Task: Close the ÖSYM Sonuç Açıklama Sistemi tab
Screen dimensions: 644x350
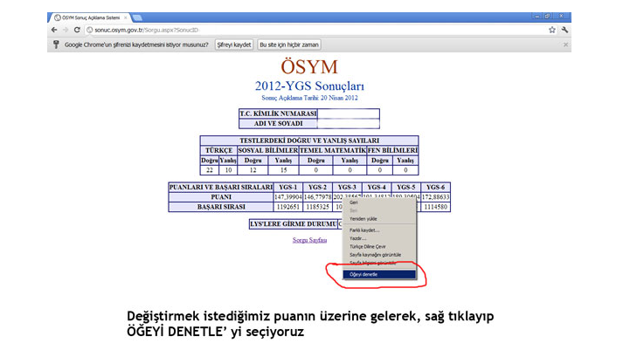Action: [x=125, y=18]
